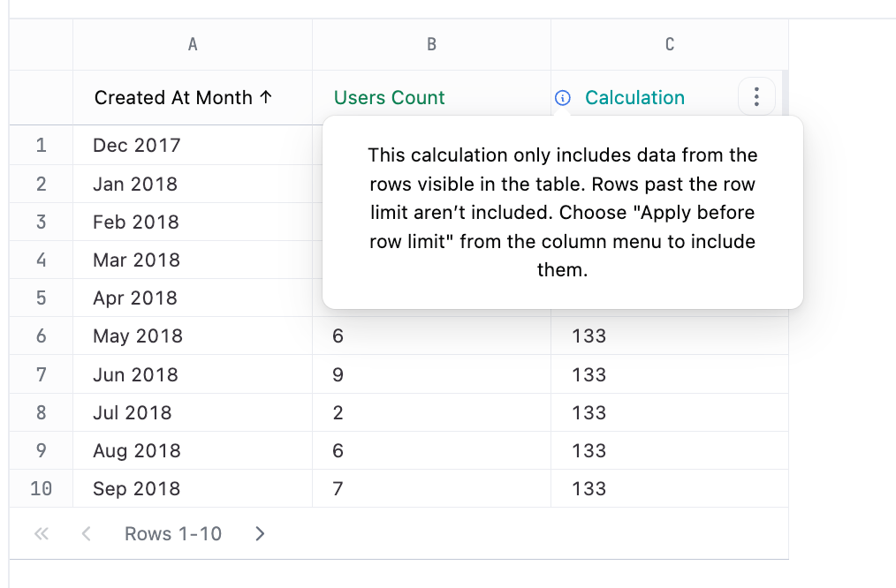Click row number 10
This screenshot has height=588, width=896.
pyautogui.click(x=42, y=488)
